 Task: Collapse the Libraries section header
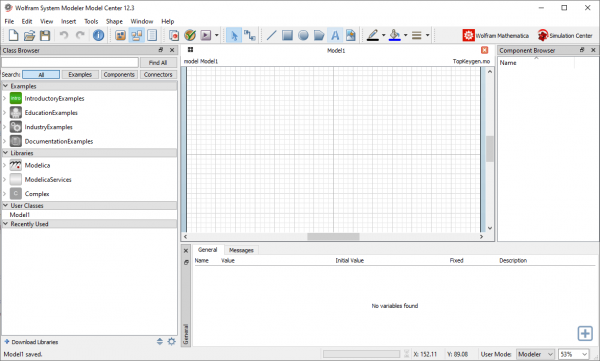[5, 153]
